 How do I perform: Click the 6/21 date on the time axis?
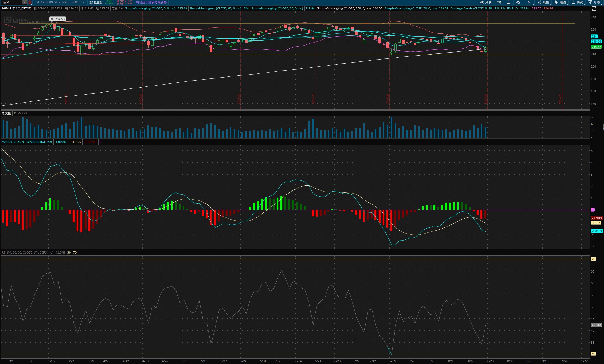[x=318, y=361]
